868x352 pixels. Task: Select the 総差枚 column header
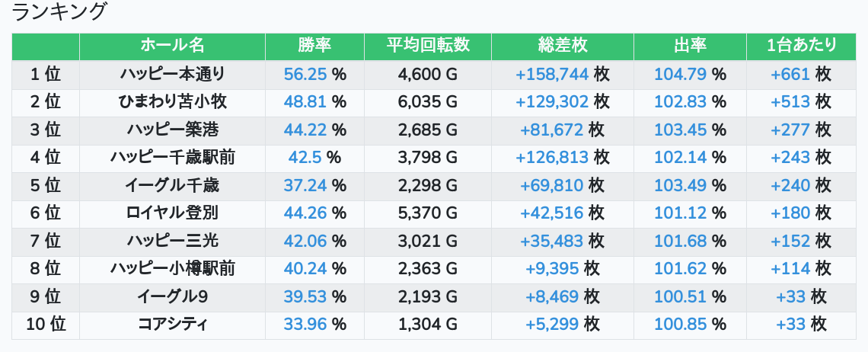[x=562, y=46]
